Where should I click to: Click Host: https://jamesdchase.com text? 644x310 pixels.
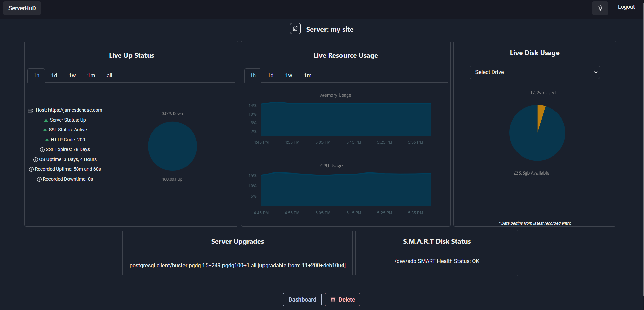click(69, 110)
